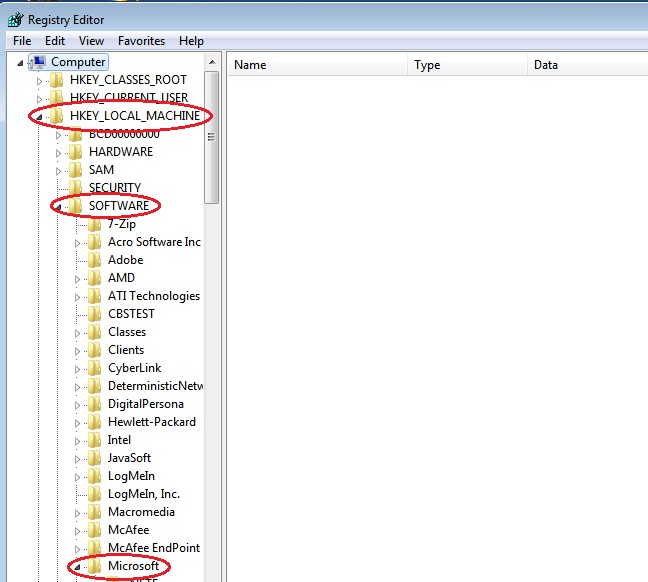The image size is (648, 582).
Task: Click the CyberLink folder icon
Action: coord(95,368)
